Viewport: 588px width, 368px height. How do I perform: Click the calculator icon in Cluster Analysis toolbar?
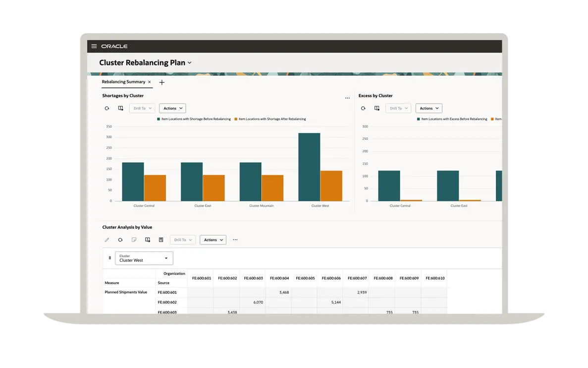coord(161,240)
